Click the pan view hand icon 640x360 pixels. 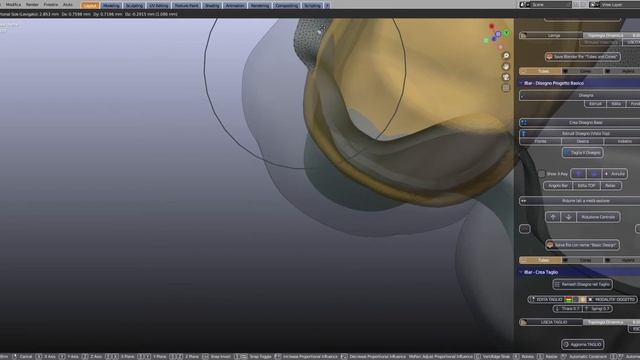click(506, 67)
